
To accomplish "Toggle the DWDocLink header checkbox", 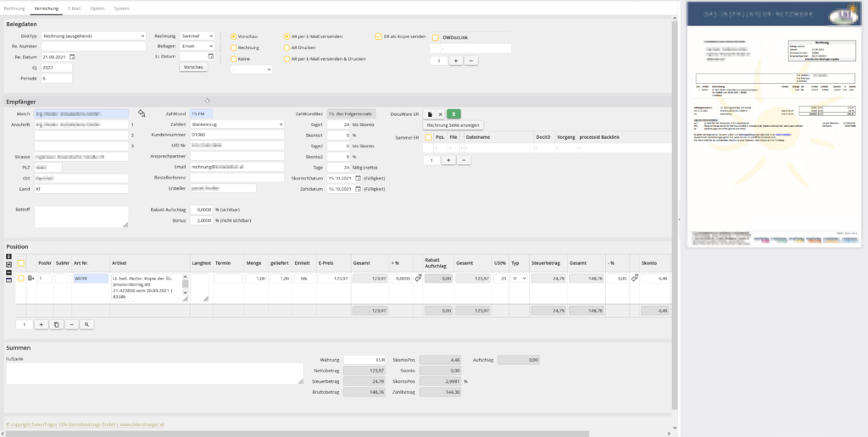I will 436,37.
